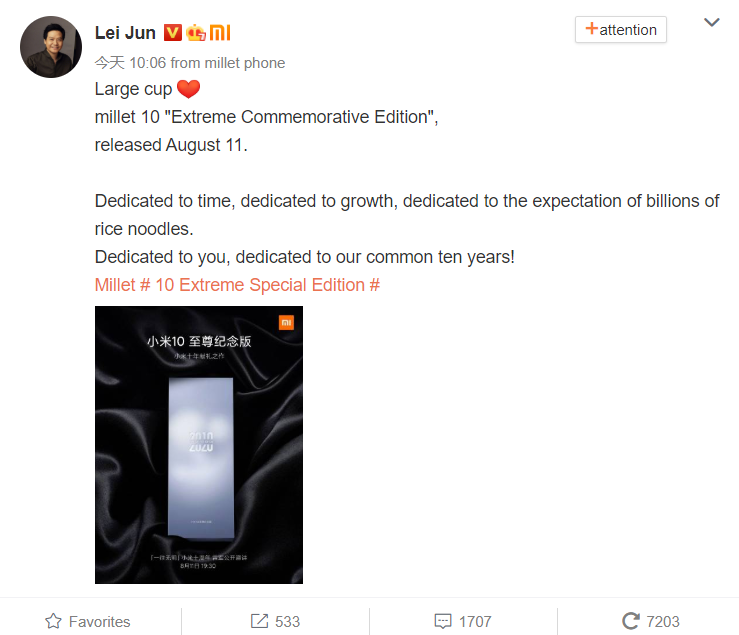This screenshot has height=635, width=739.
Task: Click the 1707 comments count
Action: coord(475,621)
